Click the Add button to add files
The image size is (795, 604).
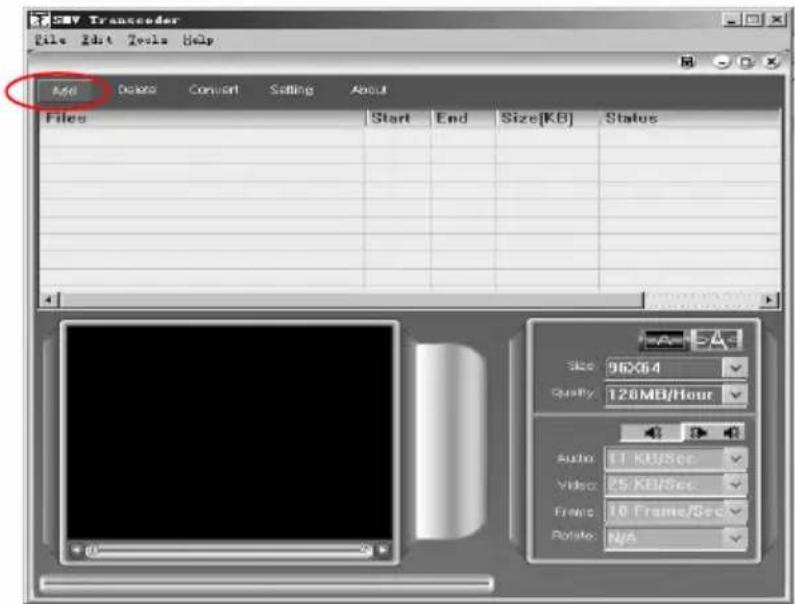[64, 91]
